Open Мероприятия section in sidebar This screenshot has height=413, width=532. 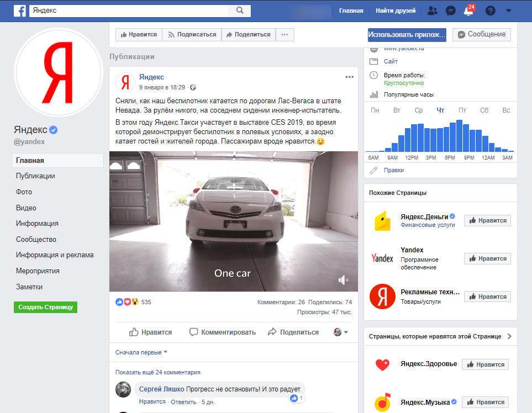click(38, 271)
